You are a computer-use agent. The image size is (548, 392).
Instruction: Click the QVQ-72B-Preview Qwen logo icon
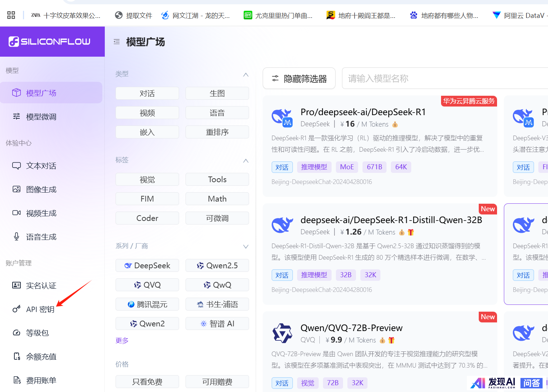click(282, 333)
